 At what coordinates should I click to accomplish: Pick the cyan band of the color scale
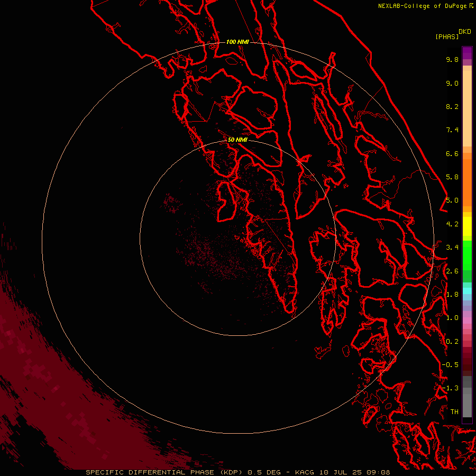467,291
